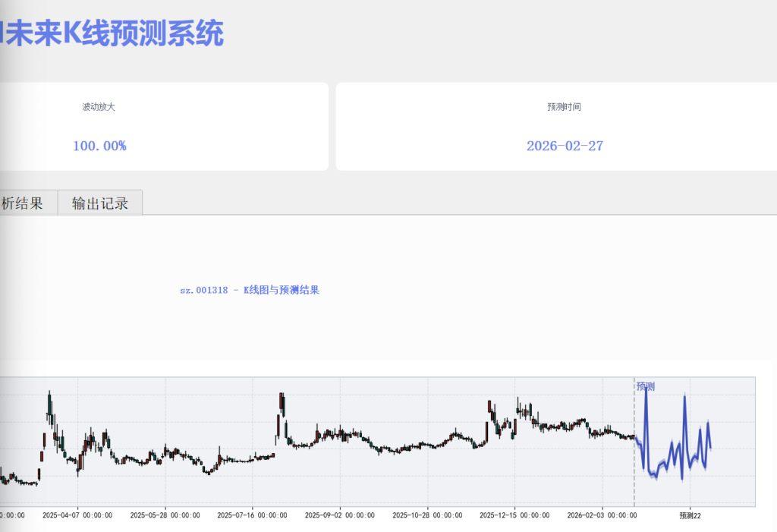Click the 2026-02-03 date axis label
The height and width of the screenshot is (532, 777).
[602, 515]
